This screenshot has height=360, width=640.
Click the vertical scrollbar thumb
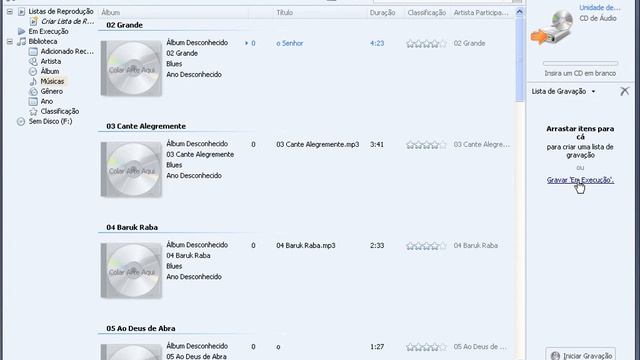coord(519,59)
